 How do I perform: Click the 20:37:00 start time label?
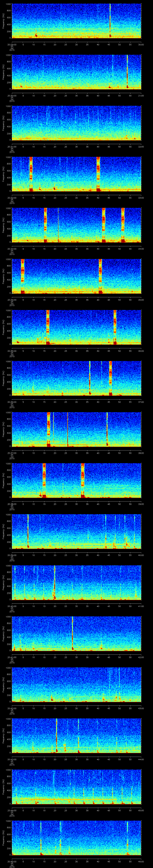12,453
